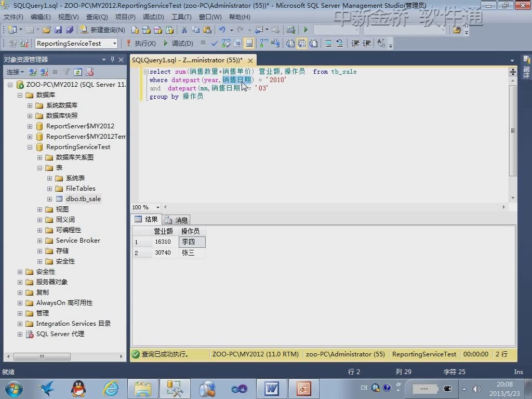Click the Copy icon in the toolbar
The width and height of the screenshot is (532, 399).
click(196, 30)
